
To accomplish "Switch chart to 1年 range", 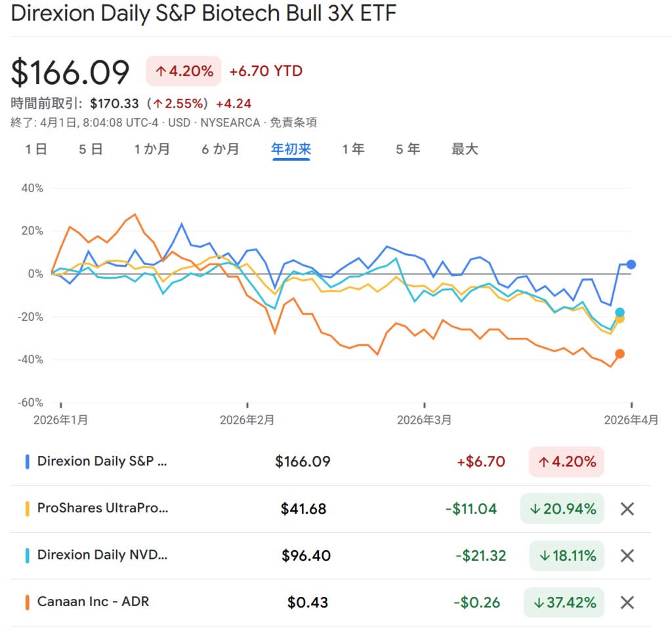I will point(353,150).
